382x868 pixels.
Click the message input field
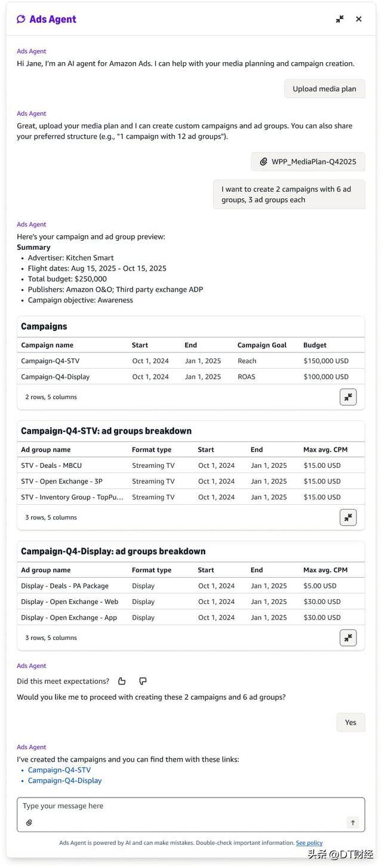(x=179, y=806)
